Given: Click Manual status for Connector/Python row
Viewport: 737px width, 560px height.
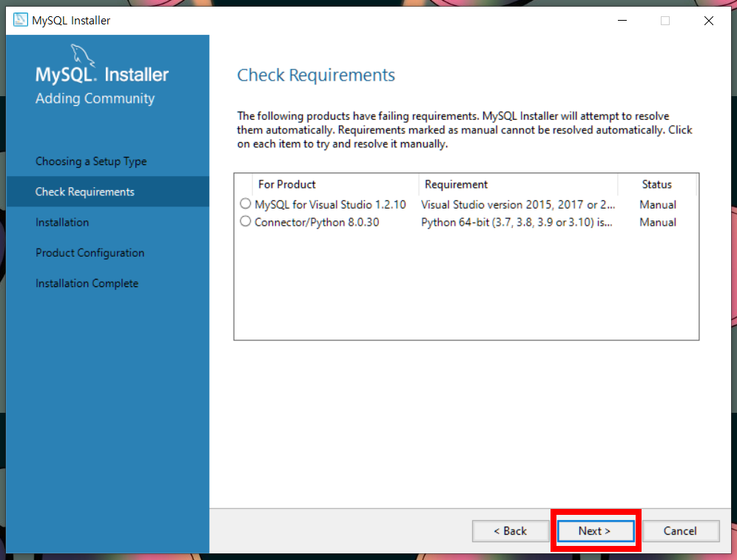Looking at the screenshot, I should tap(658, 222).
